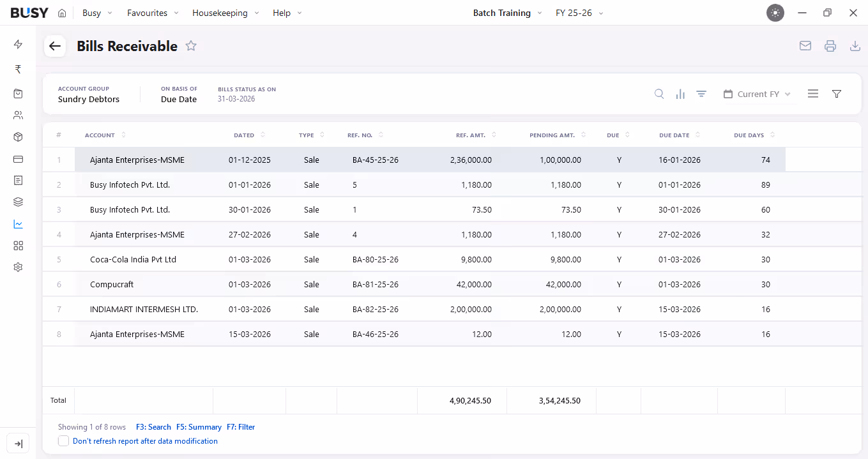868x459 pixels.
Task: Click the BUSY logo
Action: [29, 13]
